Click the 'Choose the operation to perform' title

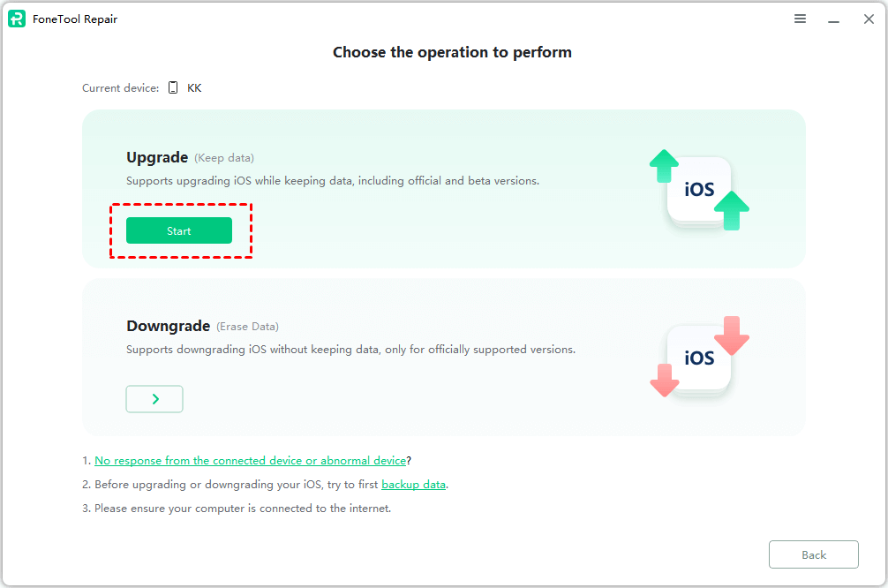(452, 52)
